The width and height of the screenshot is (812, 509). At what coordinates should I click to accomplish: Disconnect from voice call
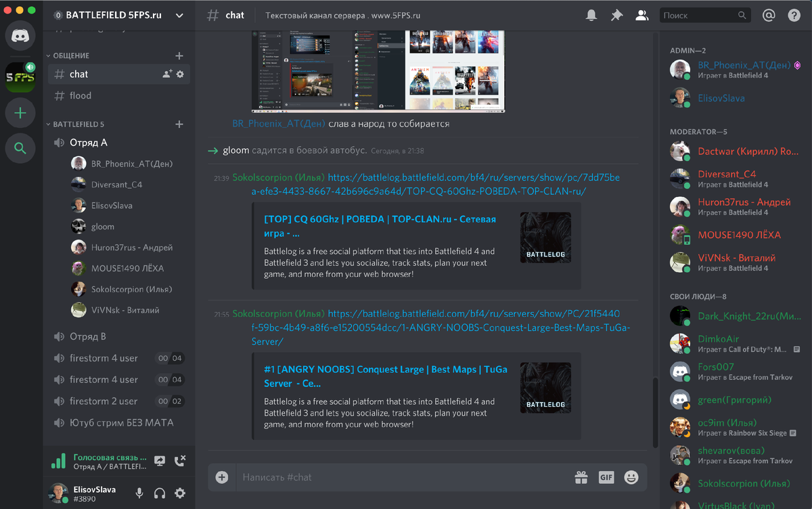click(180, 461)
